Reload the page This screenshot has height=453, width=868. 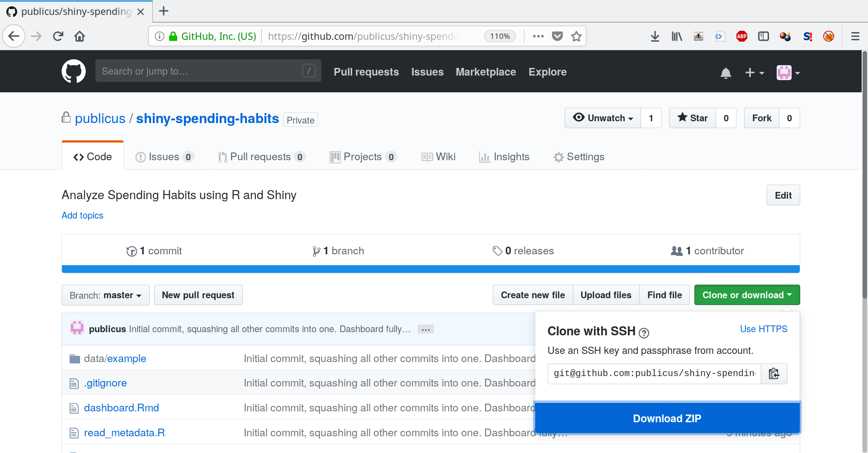58,36
